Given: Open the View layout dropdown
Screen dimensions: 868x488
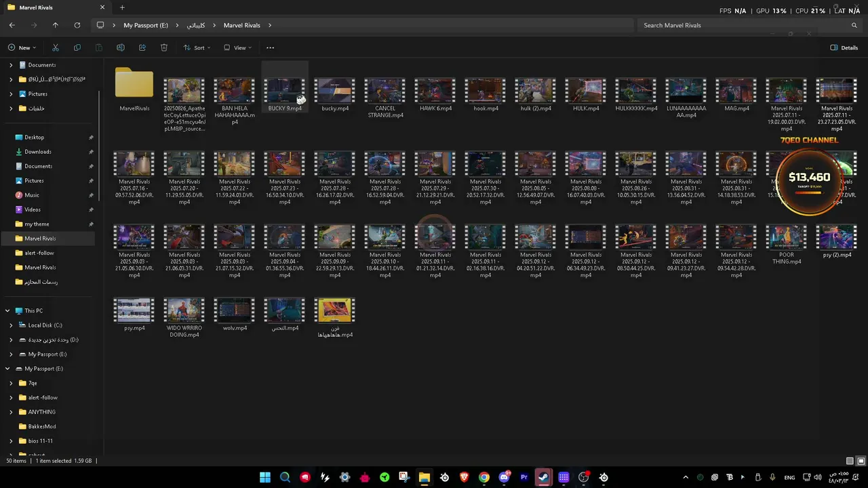Looking at the screenshot, I should (x=237, y=47).
